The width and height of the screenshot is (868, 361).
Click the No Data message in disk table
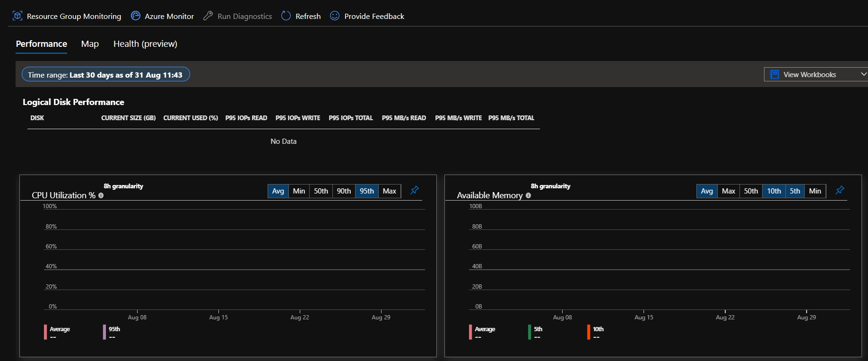[284, 141]
